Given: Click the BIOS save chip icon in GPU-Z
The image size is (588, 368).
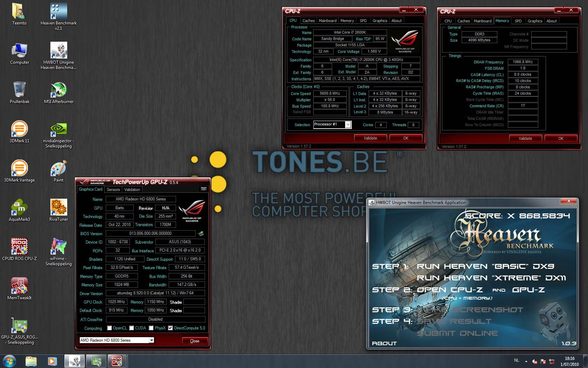Looking at the screenshot, I should [201, 233].
